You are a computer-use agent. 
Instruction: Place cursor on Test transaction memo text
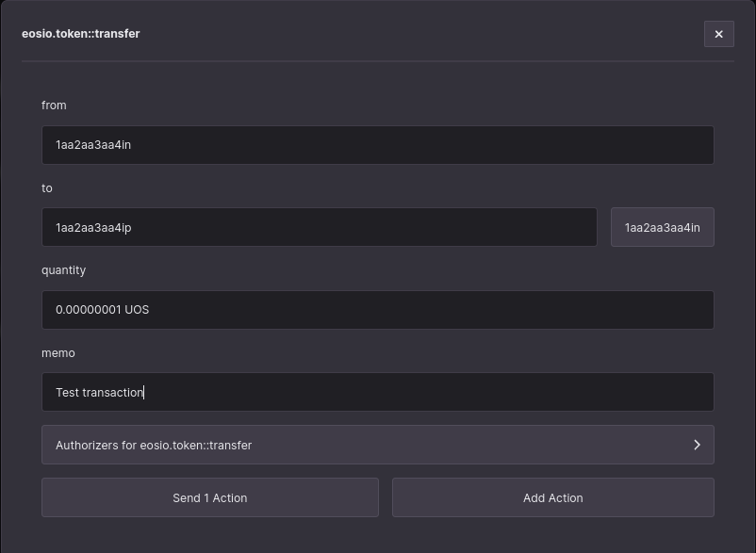(x=99, y=392)
